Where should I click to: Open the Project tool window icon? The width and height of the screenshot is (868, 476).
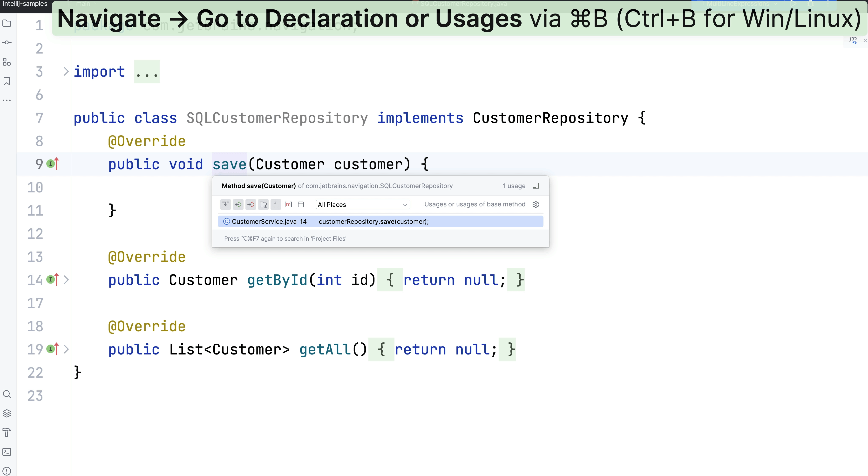tap(7, 23)
